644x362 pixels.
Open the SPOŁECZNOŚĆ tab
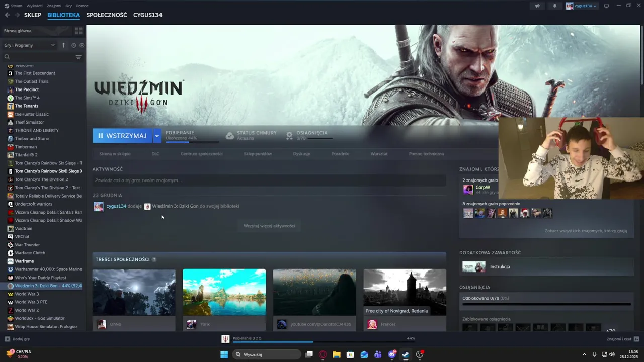click(107, 15)
